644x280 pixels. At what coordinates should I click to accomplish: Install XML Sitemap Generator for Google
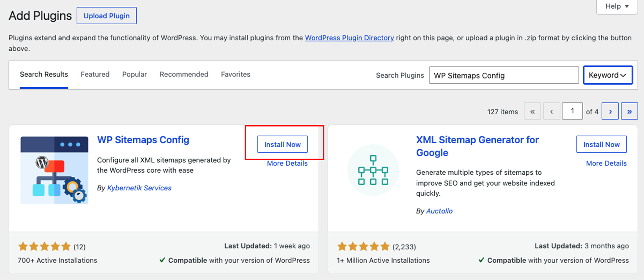(601, 145)
